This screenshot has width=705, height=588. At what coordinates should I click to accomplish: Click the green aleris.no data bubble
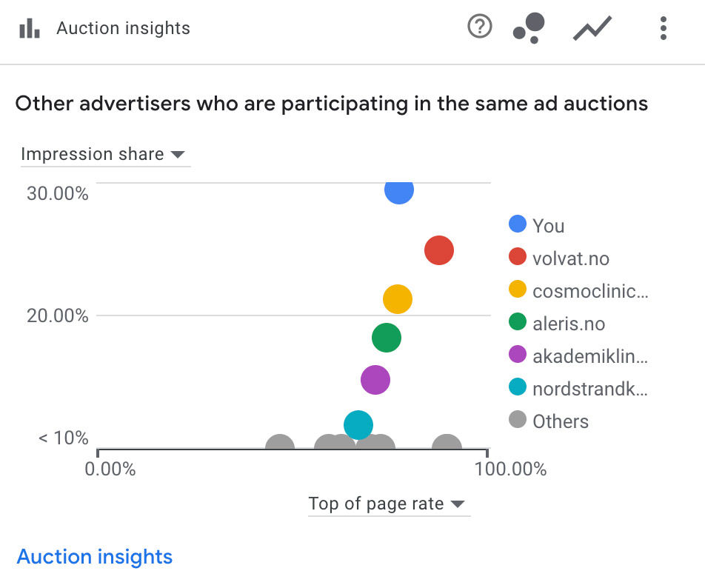point(386,338)
